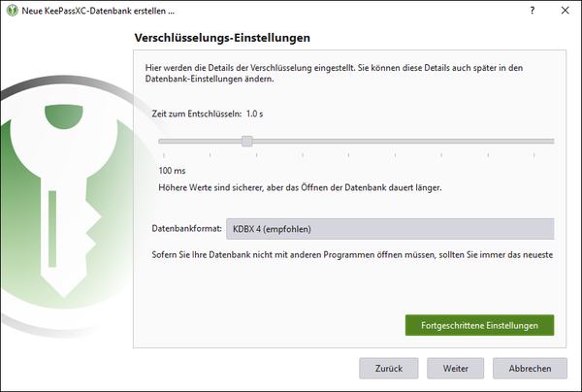Open the Datenbankformat KDBX 4 dropdown
The image size is (582, 392).
point(390,229)
